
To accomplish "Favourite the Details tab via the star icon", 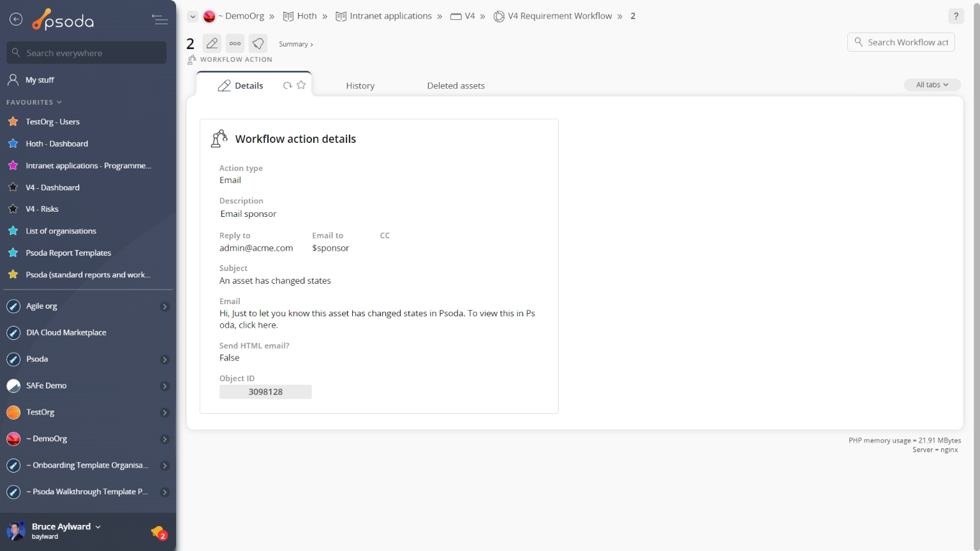I will coord(301,85).
